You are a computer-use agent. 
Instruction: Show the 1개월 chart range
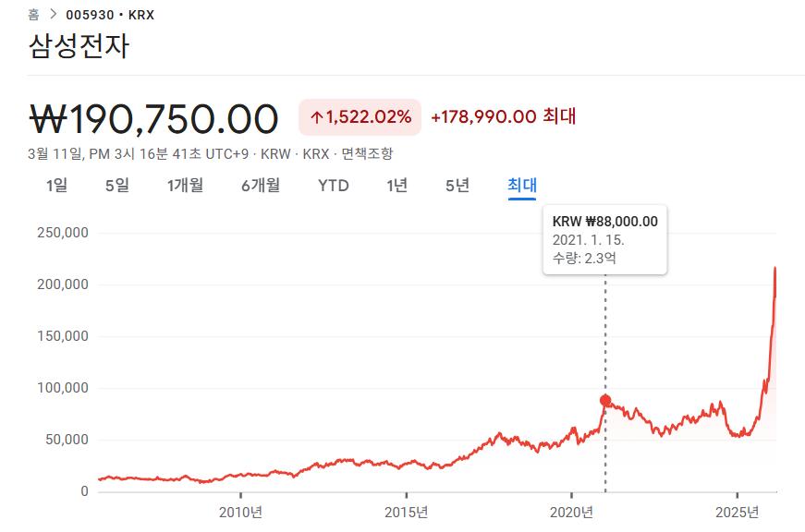(x=185, y=186)
